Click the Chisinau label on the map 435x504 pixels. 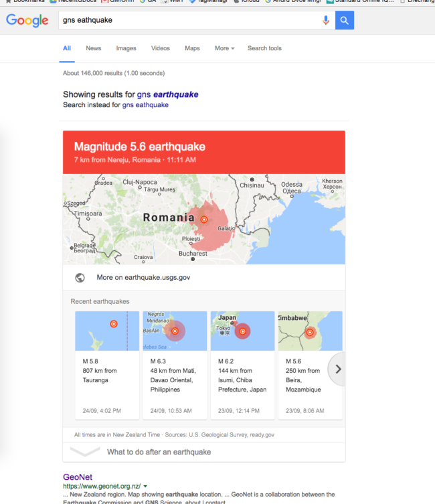tap(252, 185)
